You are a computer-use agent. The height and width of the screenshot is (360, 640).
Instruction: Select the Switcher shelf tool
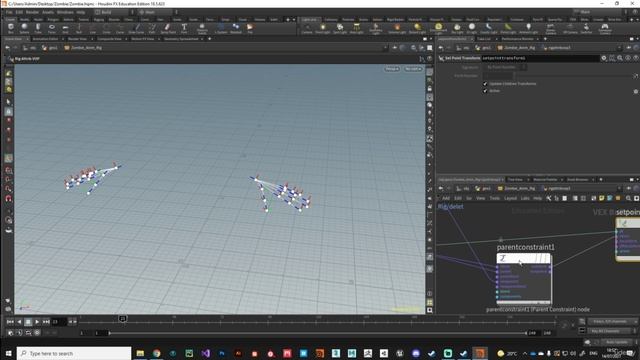(x=586, y=28)
